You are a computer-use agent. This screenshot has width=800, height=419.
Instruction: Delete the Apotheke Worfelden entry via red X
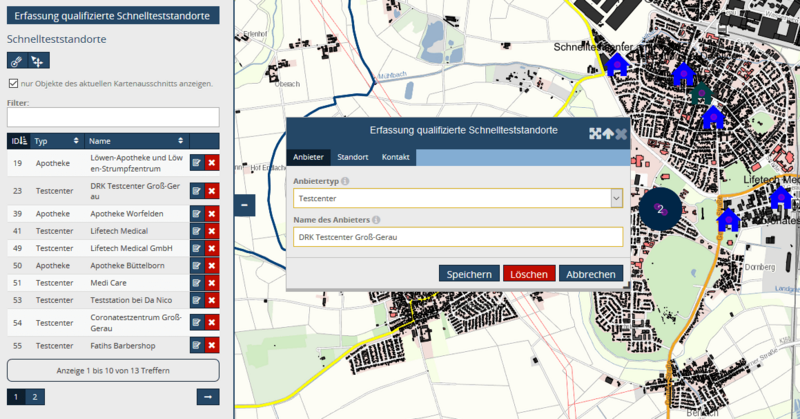(212, 214)
